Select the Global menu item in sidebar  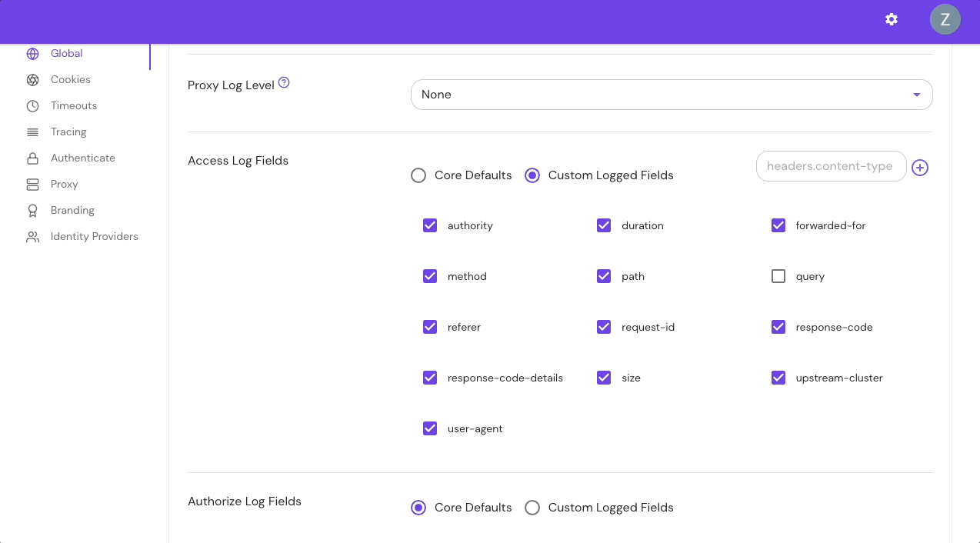[67, 53]
